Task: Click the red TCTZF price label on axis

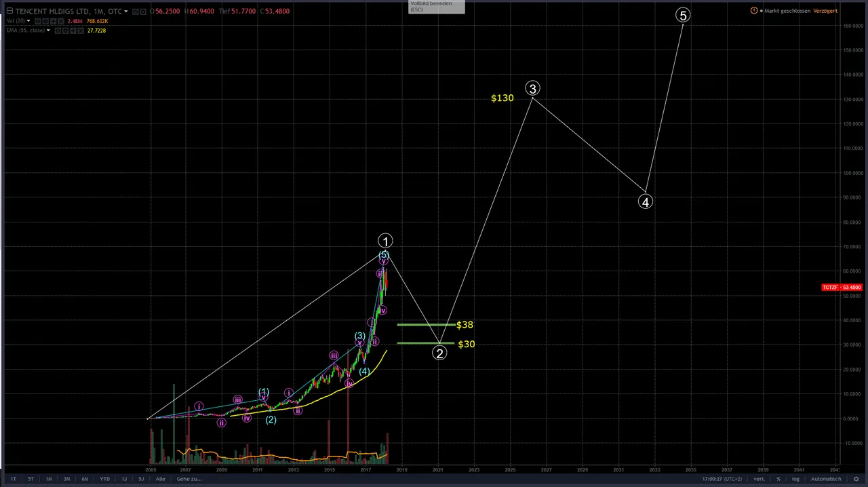Action: [842, 288]
